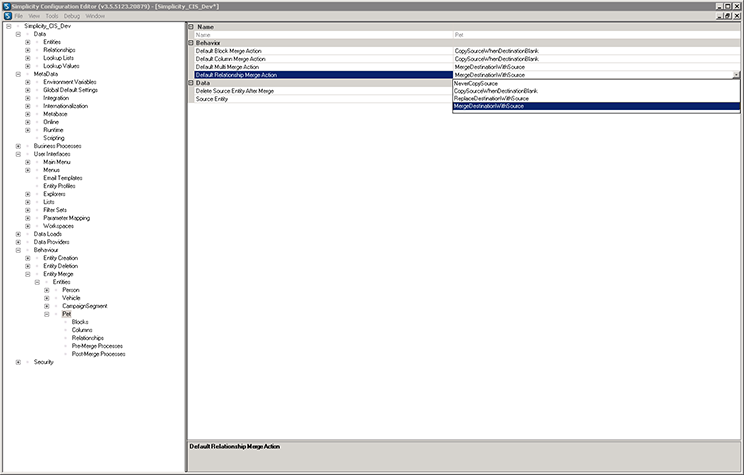
Task: Choose CopySourceWhenDestinationBlank from the dropdown list
Action: point(596,91)
